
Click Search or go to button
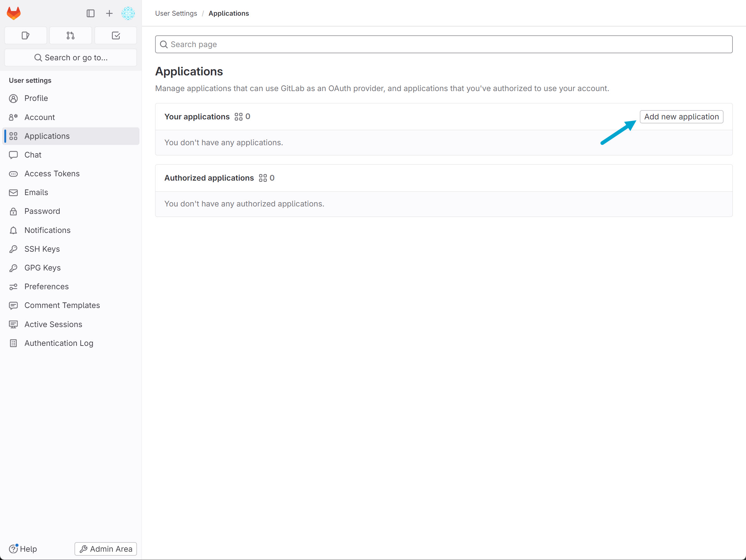[70, 58]
